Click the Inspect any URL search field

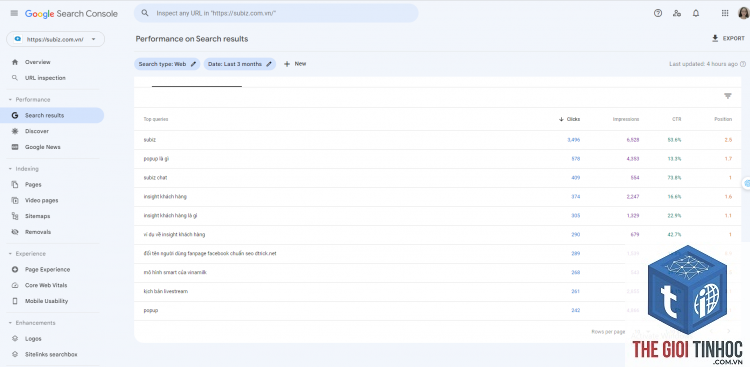[x=276, y=13]
